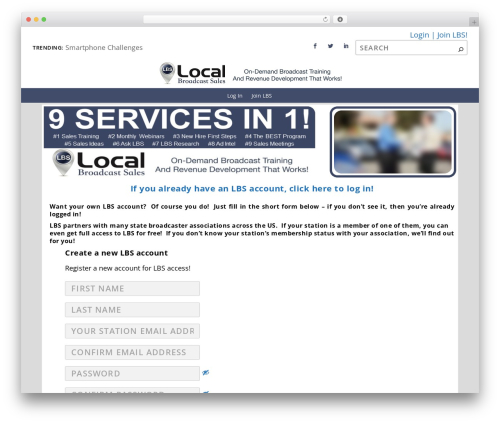Open the Twitter social icon
Viewport: 500px width, 423px height.
[330, 46]
